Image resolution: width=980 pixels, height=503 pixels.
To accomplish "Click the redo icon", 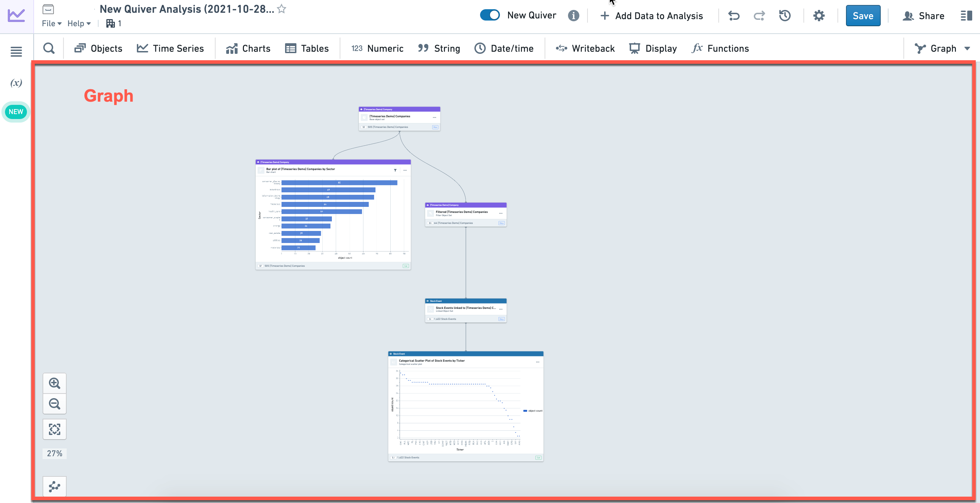I will [x=759, y=15].
